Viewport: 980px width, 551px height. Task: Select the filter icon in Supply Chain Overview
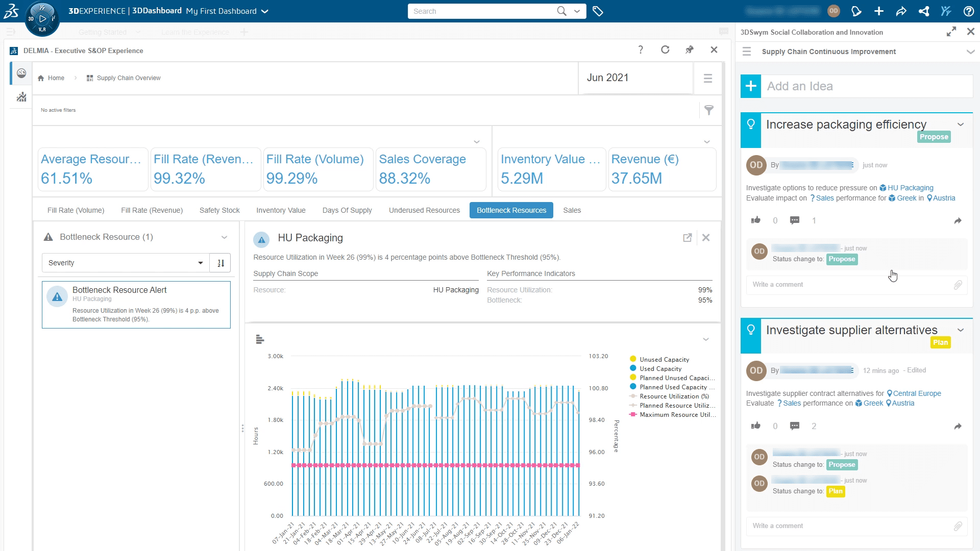click(x=709, y=110)
